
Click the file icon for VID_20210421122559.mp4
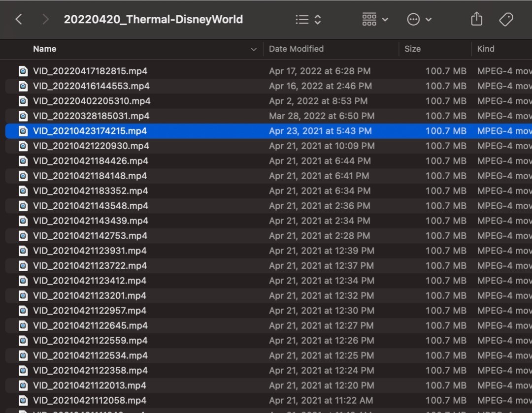click(x=23, y=341)
